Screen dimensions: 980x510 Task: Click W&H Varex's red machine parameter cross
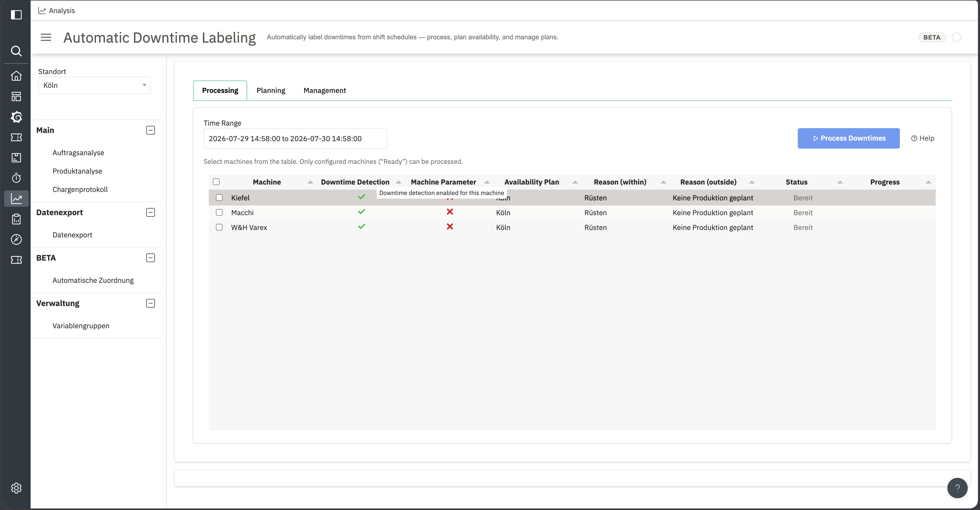tap(450, 226)
